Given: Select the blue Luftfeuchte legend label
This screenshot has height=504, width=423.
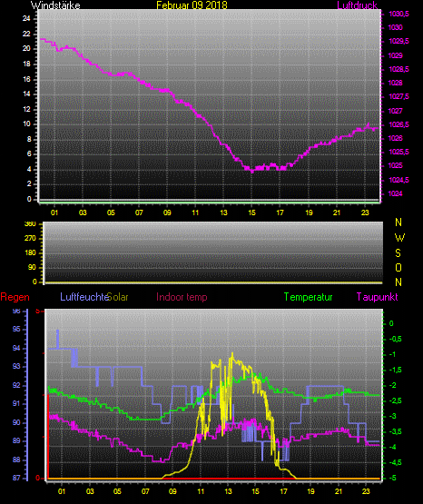Looking at the screenshot, I should pos(84,297).
